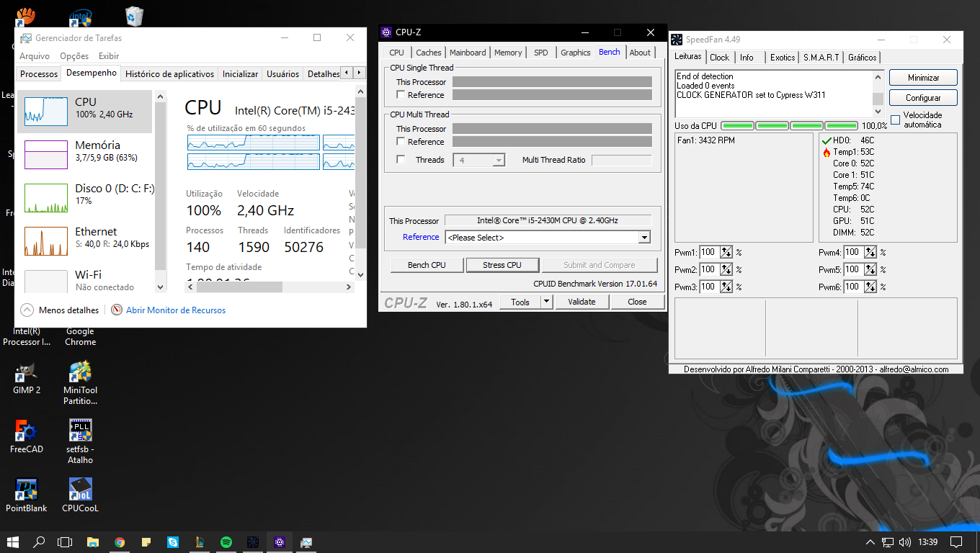Adjust the Pwm1 spinner arrows in SpeedFan
Screen dimensions: 980x553
point(726,252)
